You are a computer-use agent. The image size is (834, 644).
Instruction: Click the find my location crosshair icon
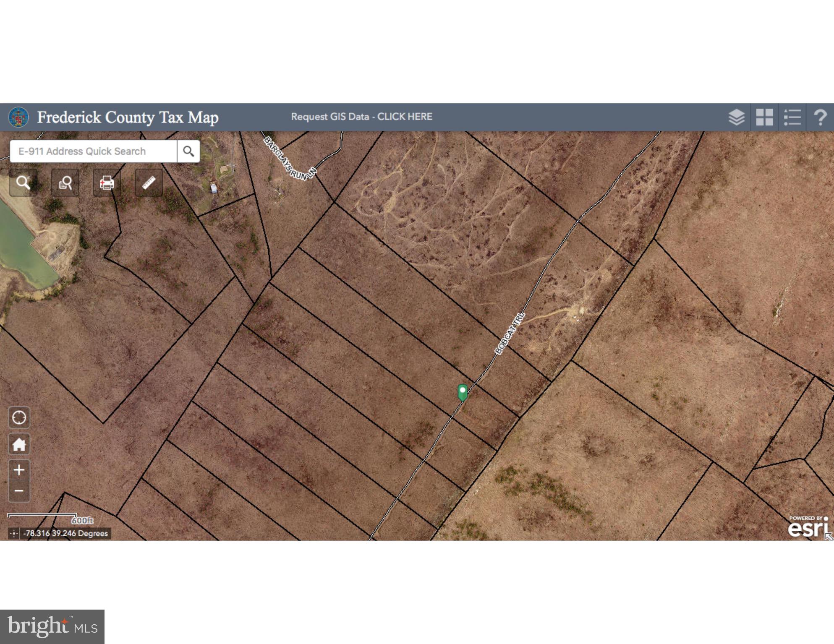point(19,418)
